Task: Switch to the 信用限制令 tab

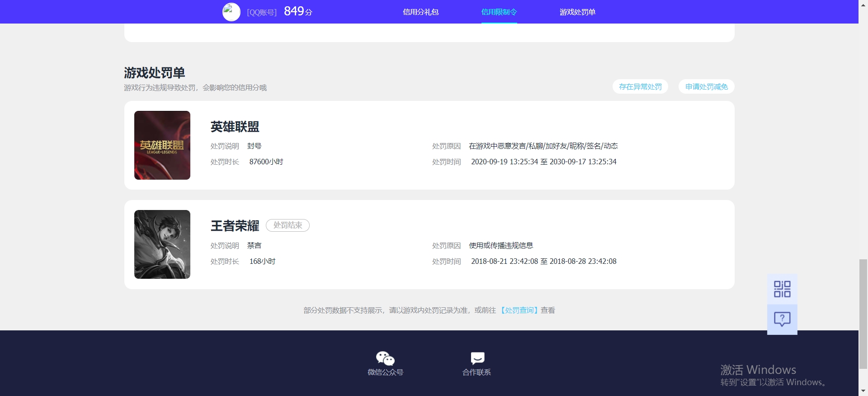Action: pos(499,12)
